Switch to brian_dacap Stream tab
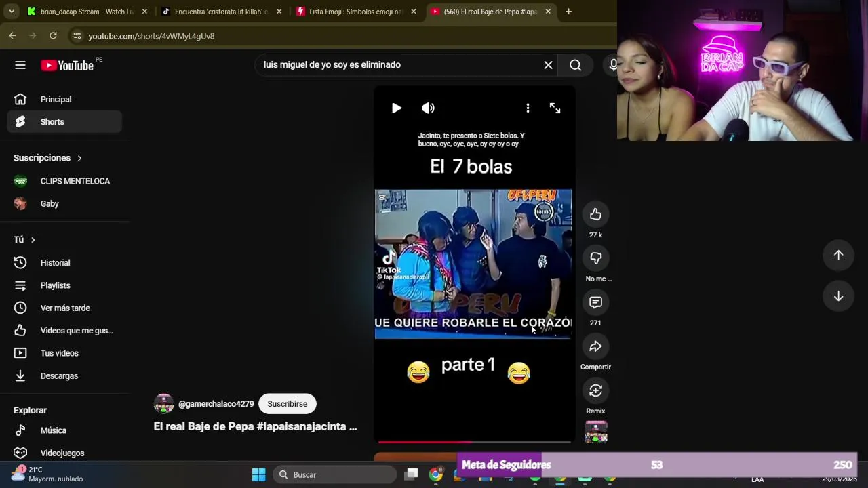868x488 pixels. [x=87, y=12]
